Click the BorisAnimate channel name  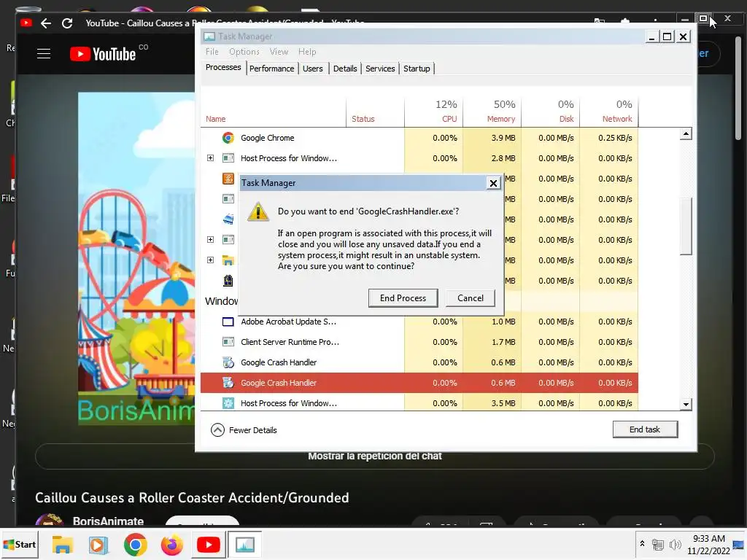[108, 521]
